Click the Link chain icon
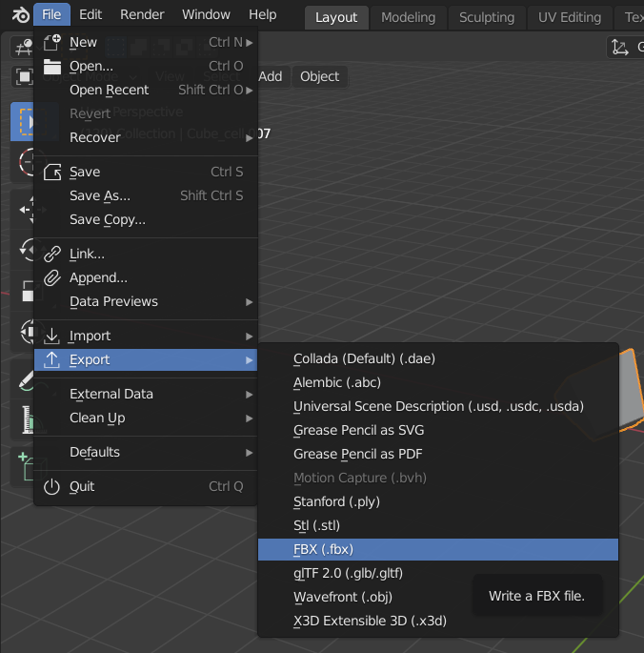 pos(52,254)
